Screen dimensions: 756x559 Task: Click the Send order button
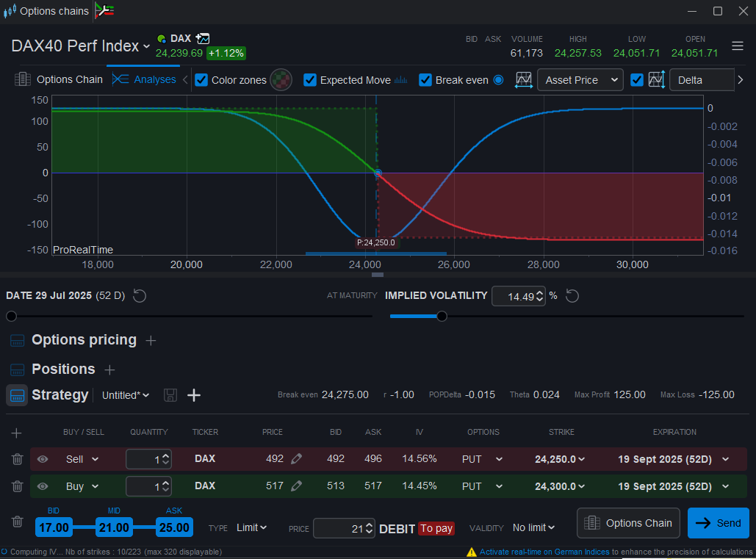(x=719, y=523)
